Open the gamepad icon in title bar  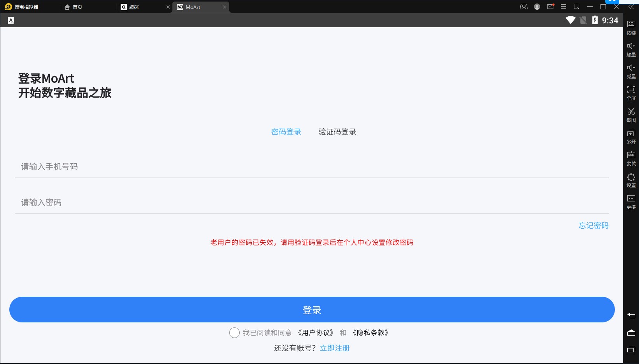coord(524,7)
